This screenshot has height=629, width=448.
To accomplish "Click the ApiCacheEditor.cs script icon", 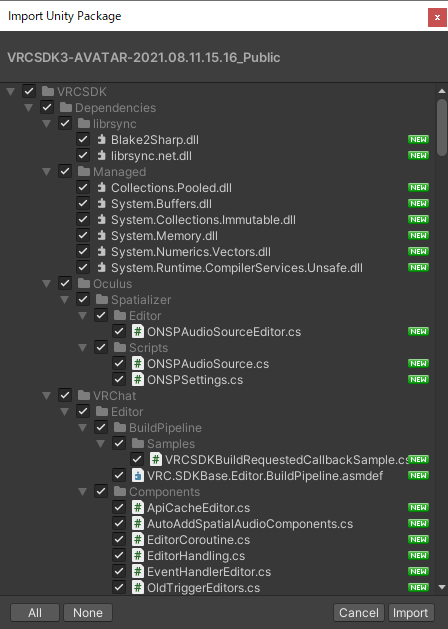I will click(x=138, y=508).
